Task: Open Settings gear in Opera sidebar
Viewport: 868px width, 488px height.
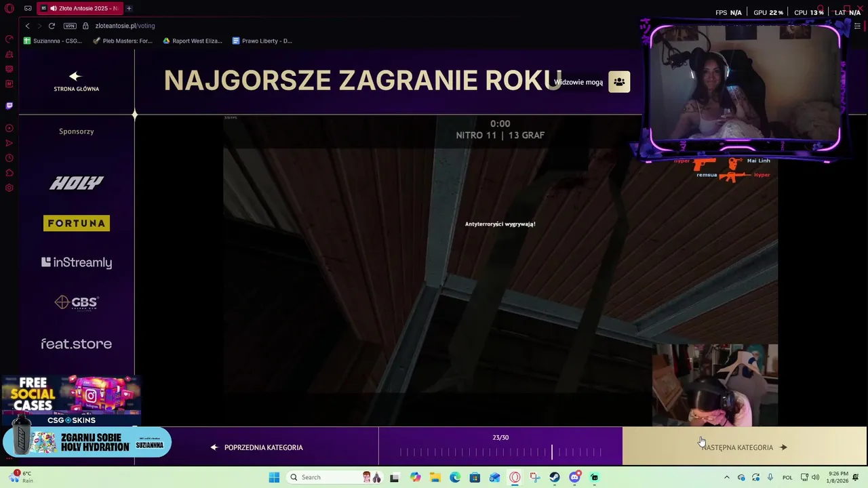Action: [9, 188]
